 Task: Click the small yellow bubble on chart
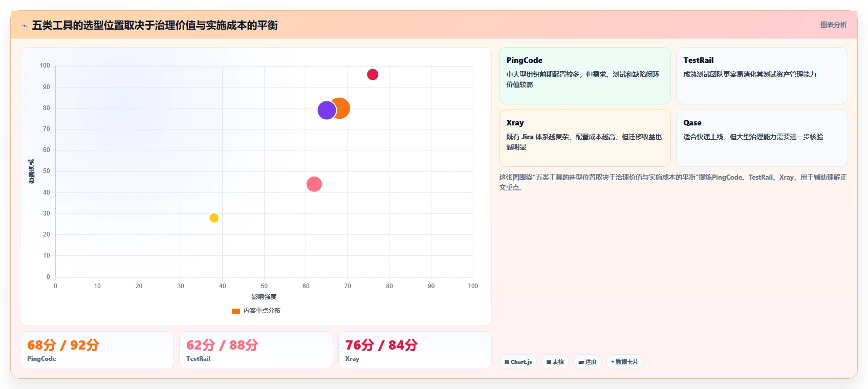click(214, 218)
